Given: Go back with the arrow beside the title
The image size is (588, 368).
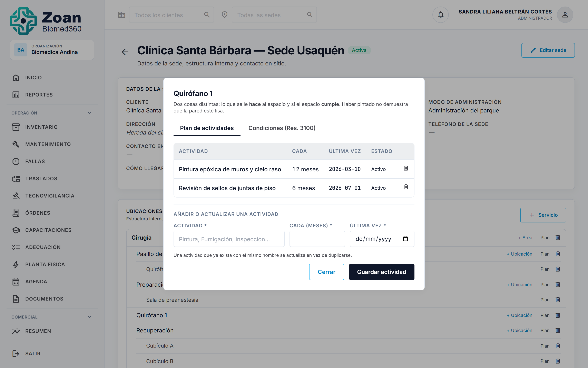Looking at the screenshot, I should [x=125, y=52].
